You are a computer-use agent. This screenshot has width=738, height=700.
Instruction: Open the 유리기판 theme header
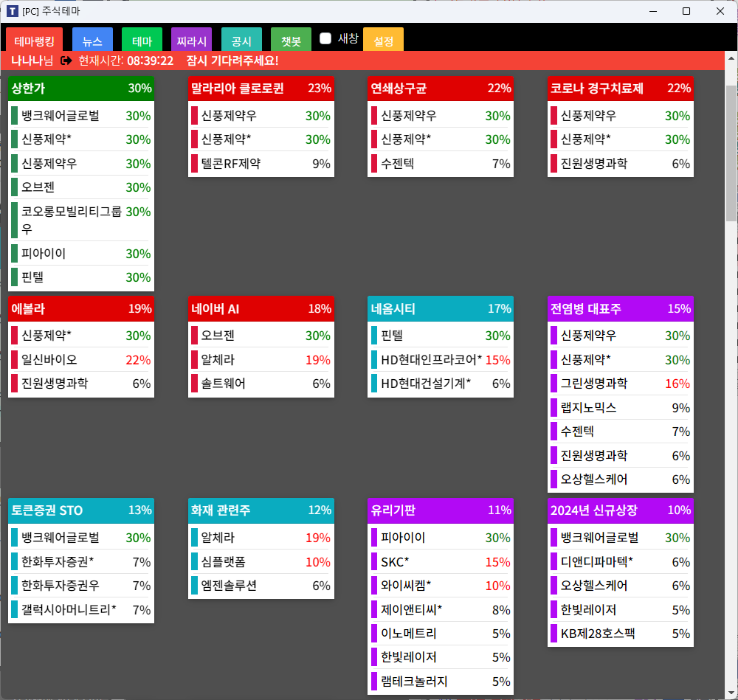click(x=441, y=510)
